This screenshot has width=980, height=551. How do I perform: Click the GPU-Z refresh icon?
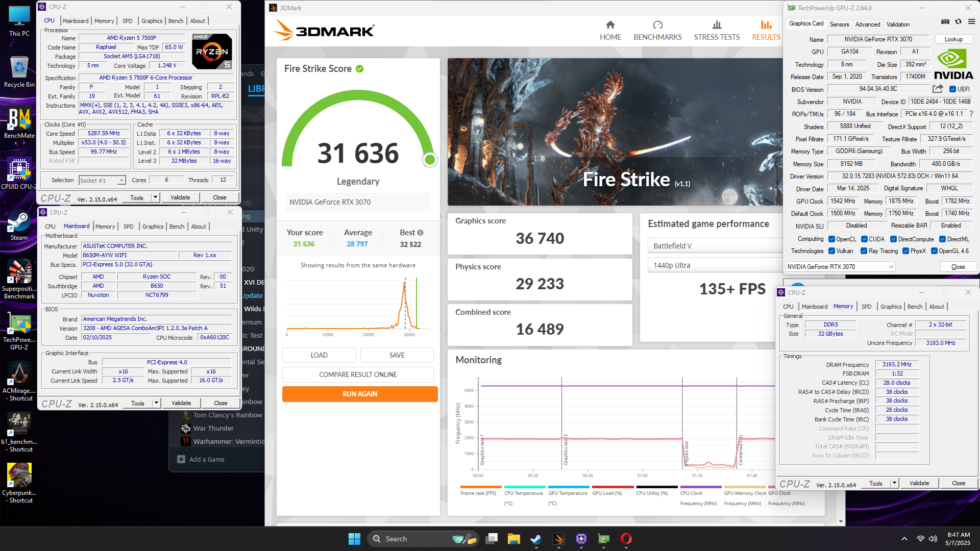coord(958,22)
